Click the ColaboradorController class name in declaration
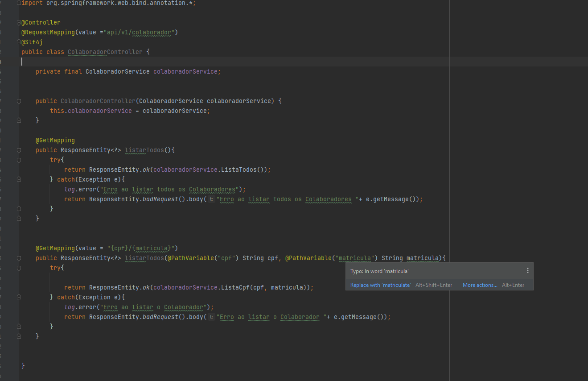 (105, 52)
